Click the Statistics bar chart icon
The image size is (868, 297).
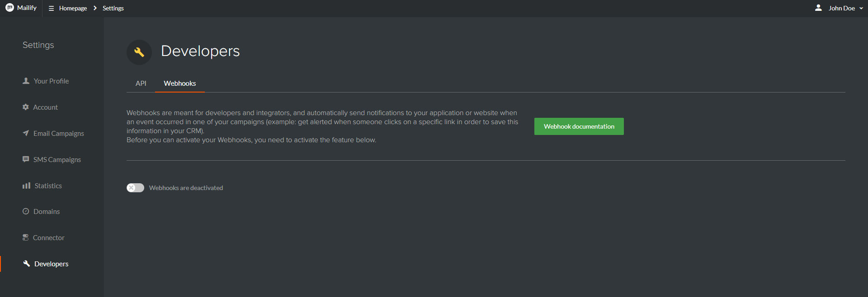[26, 186]
